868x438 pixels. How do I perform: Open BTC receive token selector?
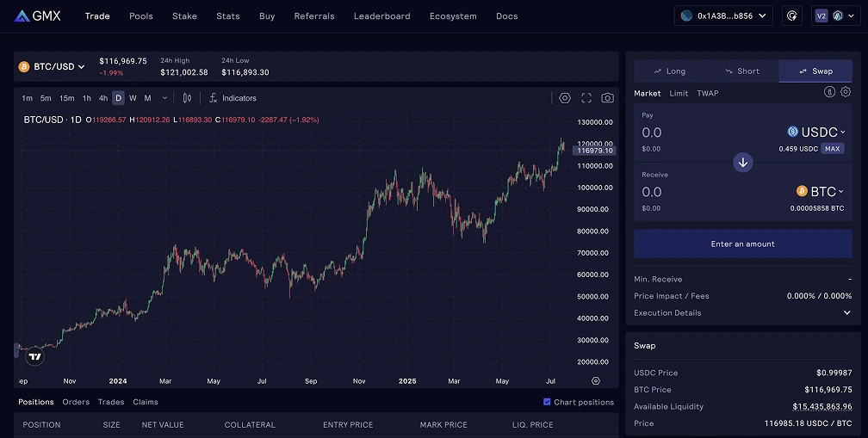(x=820, y=191)
